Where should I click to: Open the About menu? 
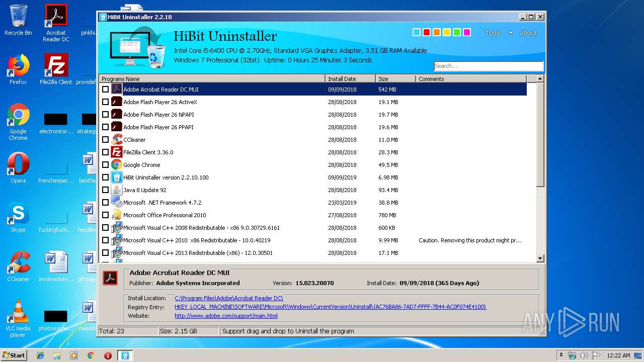528,33
